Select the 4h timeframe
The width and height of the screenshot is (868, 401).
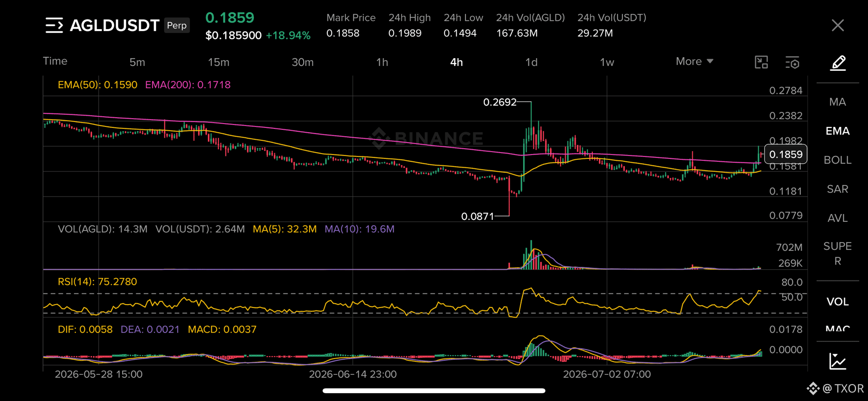pos(456,62)
